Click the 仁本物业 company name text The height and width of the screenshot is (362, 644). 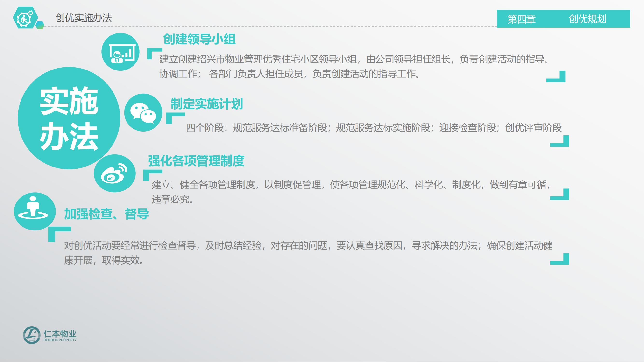point(60,333)
